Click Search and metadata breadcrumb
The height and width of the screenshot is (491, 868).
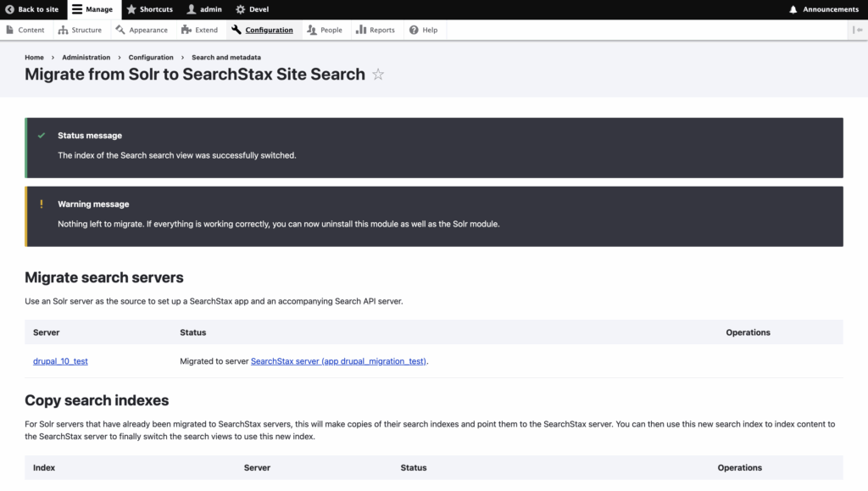pyautogui.click(x=225, y=57)
